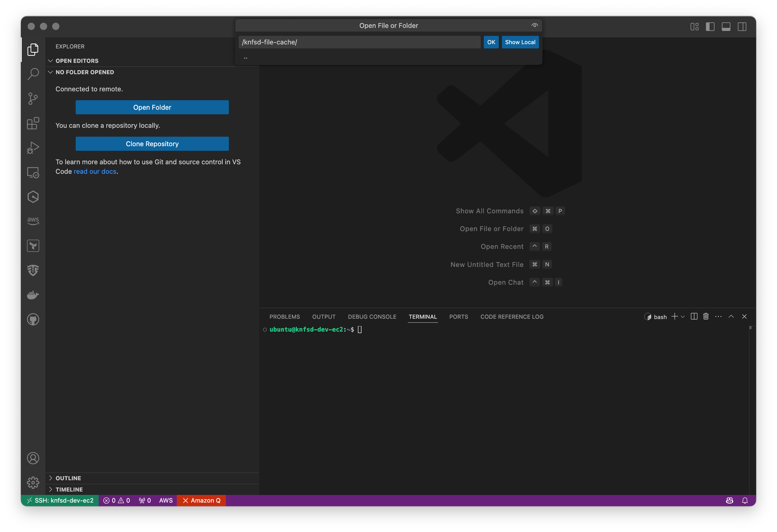Viewport: 777px width, 532px height.
Task: Toggle the Secondary Side Bar
Action: click(x=742, y=26)
